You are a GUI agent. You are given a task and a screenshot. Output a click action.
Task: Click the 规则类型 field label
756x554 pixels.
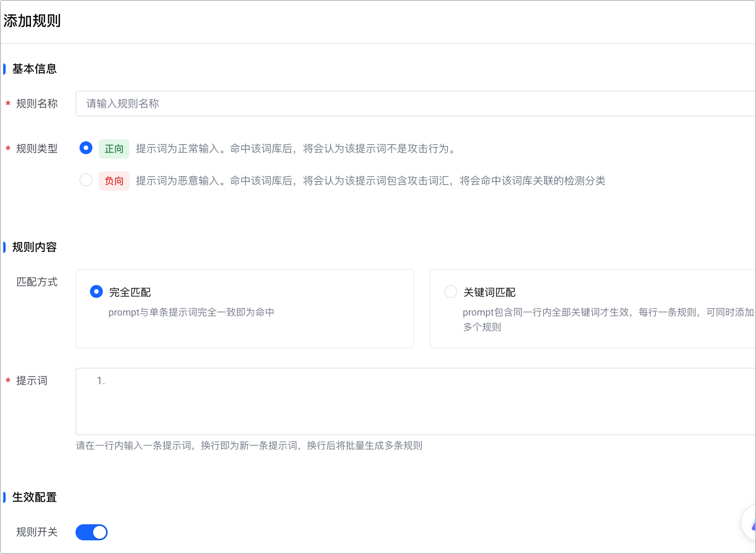(37, 149)
